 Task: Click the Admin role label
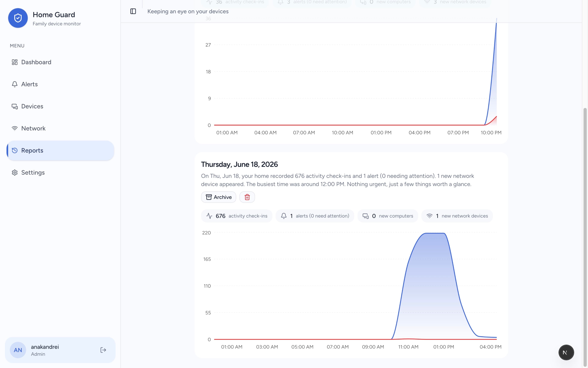pos(38,354)
